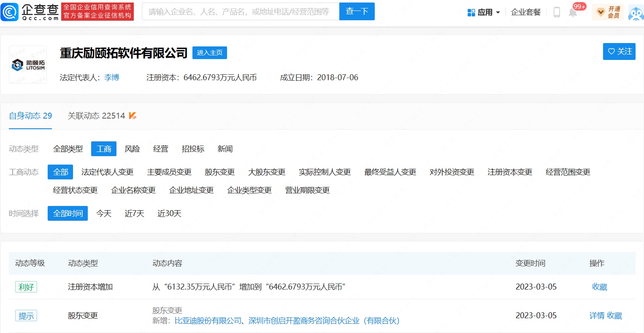Expand the 应用 dropdown arrow
644x333 pixels.
coord(498,13)
